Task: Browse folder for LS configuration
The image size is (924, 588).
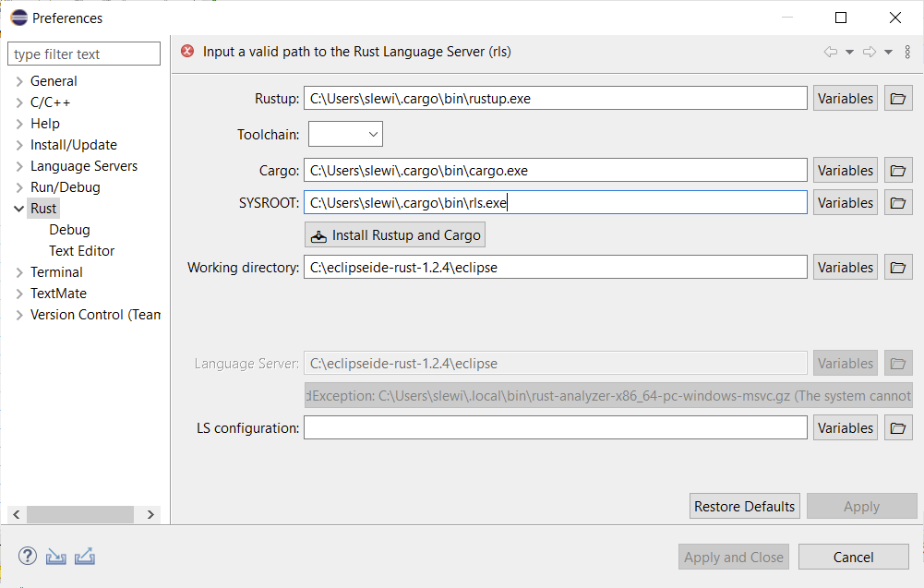Action: tap(896, 428)
